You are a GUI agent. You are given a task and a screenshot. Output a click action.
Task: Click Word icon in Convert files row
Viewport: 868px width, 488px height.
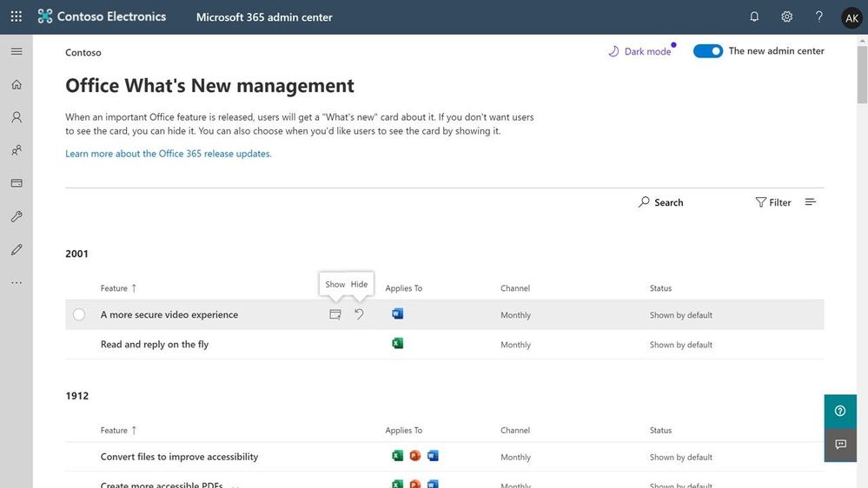click(x=433, y=455)
